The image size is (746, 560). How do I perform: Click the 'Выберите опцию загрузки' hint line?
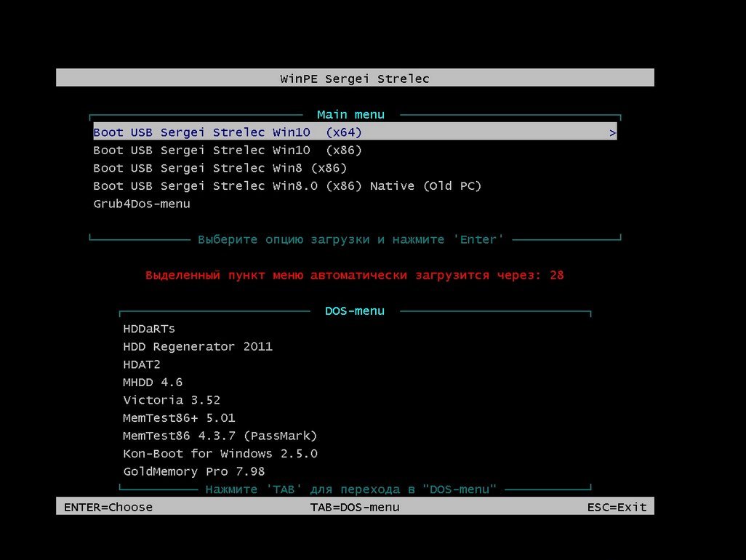pyautogui.click(x=350, y=240)
